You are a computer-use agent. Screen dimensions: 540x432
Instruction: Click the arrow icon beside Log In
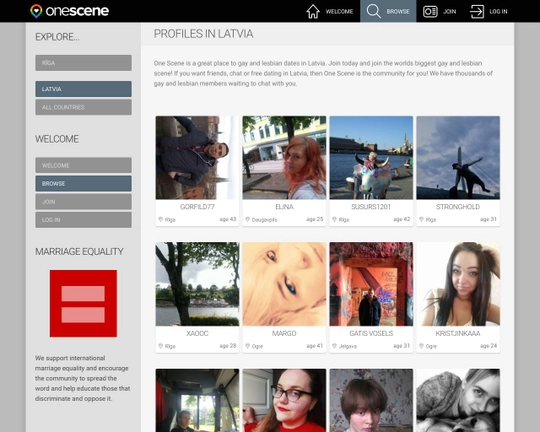477,11
